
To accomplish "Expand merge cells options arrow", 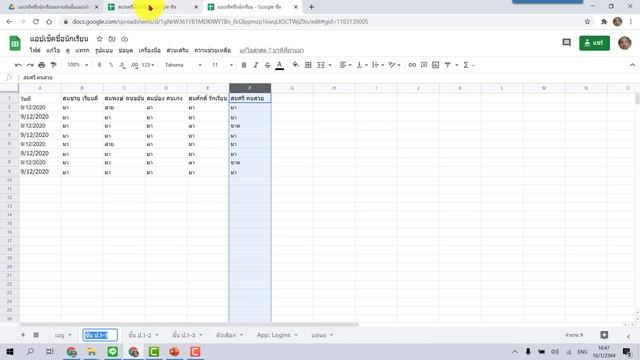I will tap(330, 65).
